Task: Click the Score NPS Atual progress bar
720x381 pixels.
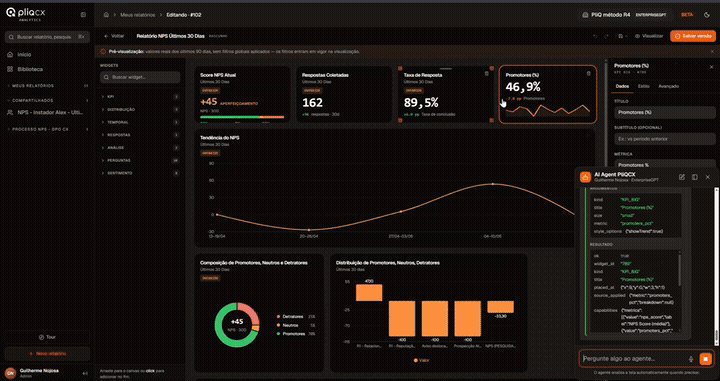Action: point(242,117)
